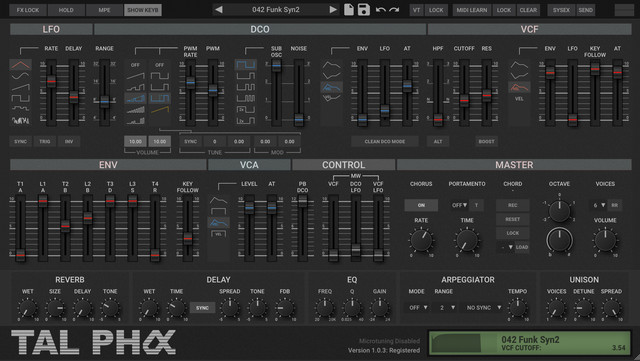Select the 2x sub oscillator waveform

(x=246, y=109)
